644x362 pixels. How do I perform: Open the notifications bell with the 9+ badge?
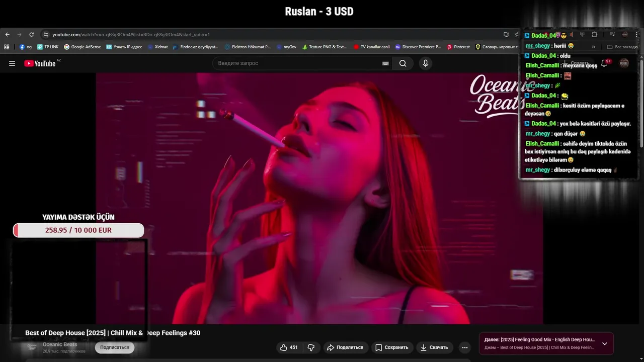pyautogui.click(x=605, y=63)
